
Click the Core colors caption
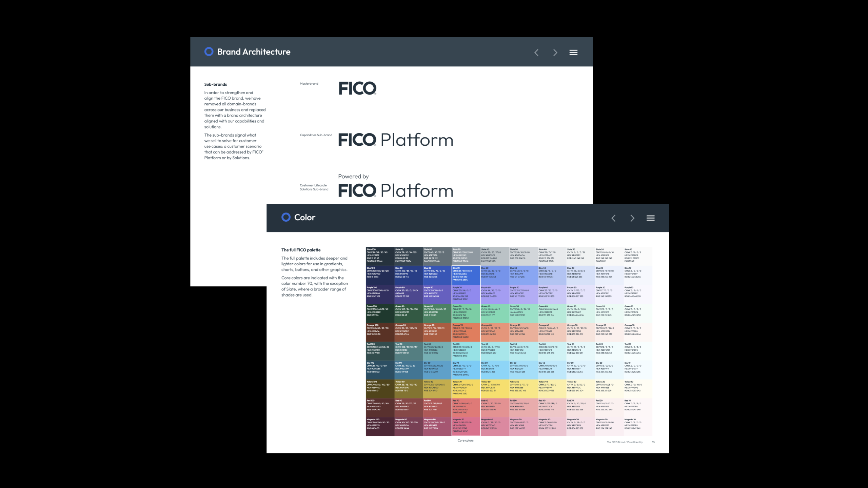(466, 441)
